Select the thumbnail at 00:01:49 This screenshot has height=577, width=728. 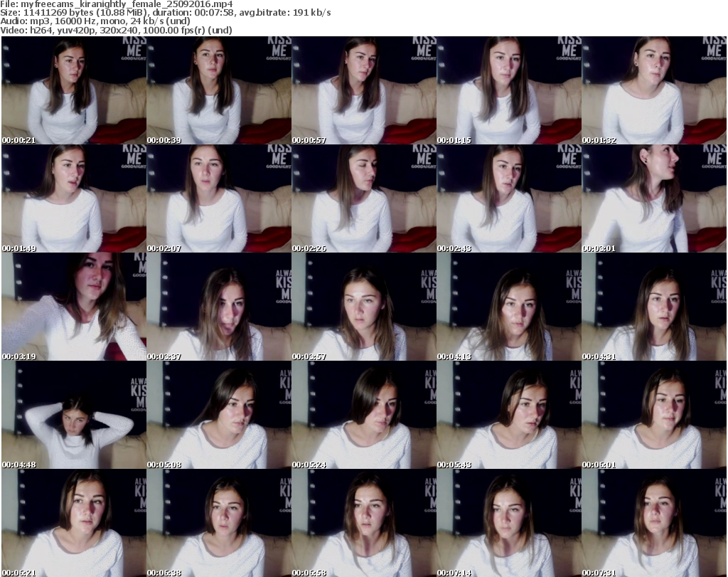tap(74, 198)
